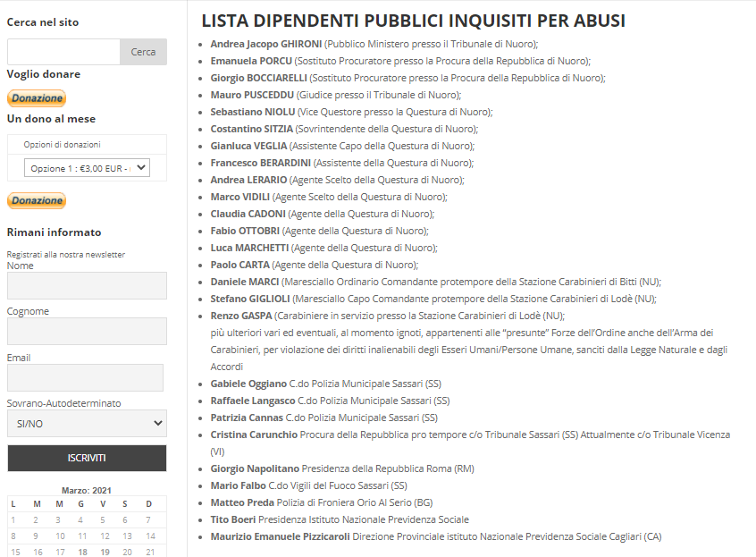This screenshot has width=756, height=557.
Task: Click the Cristina Carunchio list entry
Action: 254,435
